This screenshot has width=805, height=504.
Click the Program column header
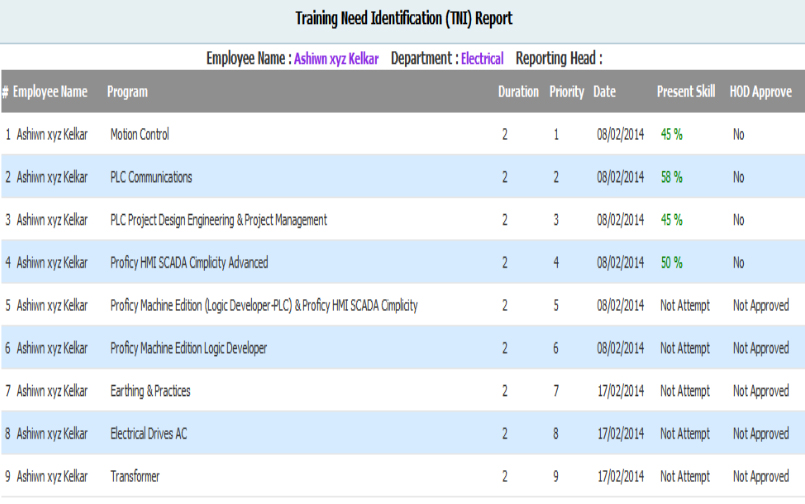coord(127,92)
